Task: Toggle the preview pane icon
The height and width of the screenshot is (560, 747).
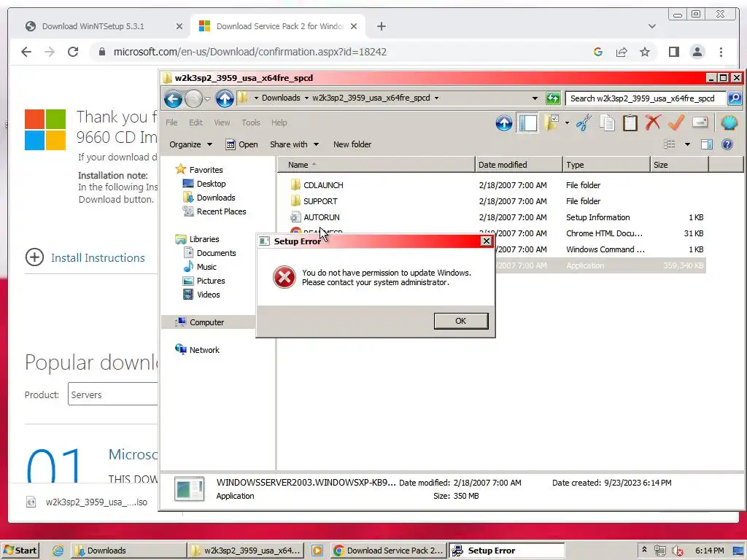Action: (x=707, y=144)
